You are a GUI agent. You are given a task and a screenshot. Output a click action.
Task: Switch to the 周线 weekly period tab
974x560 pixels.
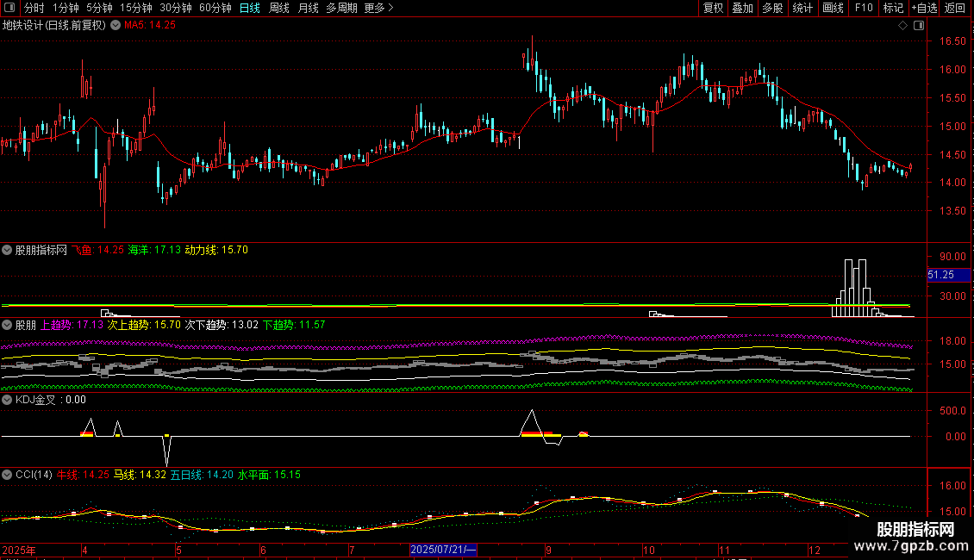(279, 8)
